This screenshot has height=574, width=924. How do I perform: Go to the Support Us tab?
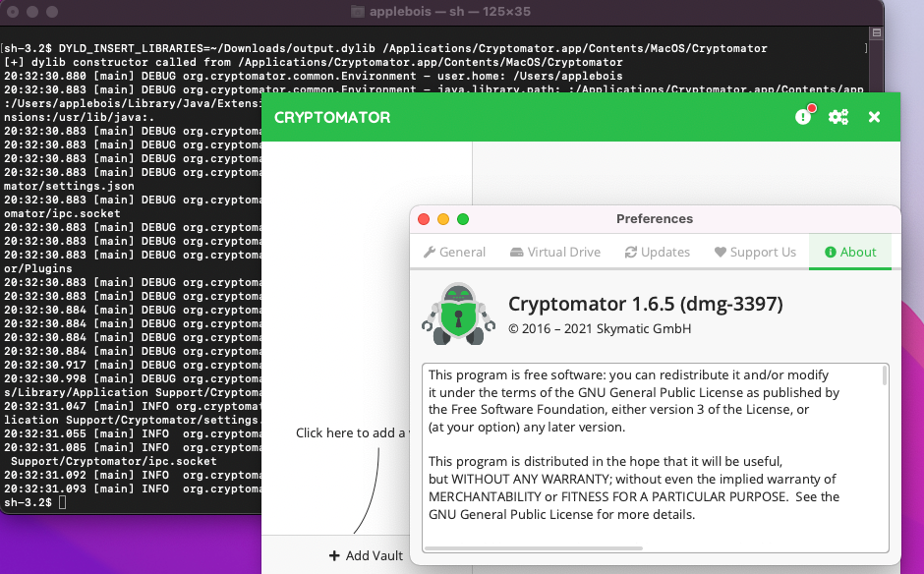(755, 253)
